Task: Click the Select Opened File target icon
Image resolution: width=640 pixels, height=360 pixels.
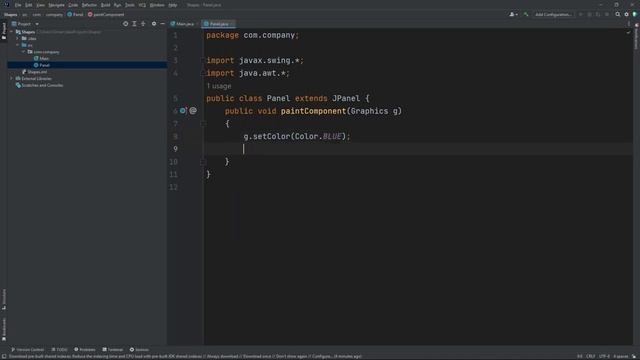Action: coord(125,24)
